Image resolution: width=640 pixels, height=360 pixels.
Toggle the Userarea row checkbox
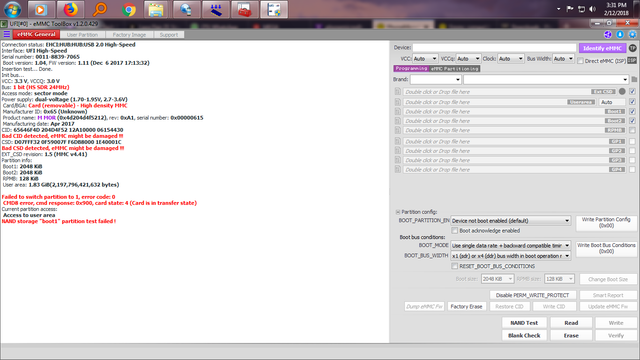pos(632,102)
